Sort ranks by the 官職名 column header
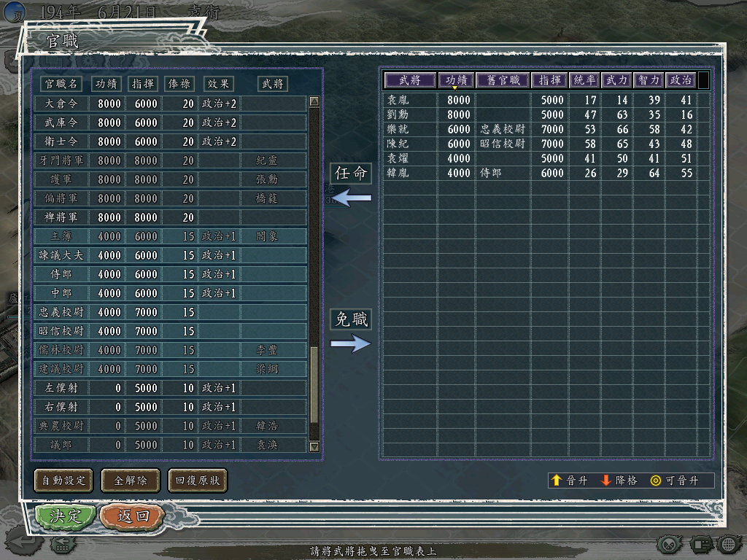Image resolution: width=747 pixels, height=560 pixels. pos(61,84)
